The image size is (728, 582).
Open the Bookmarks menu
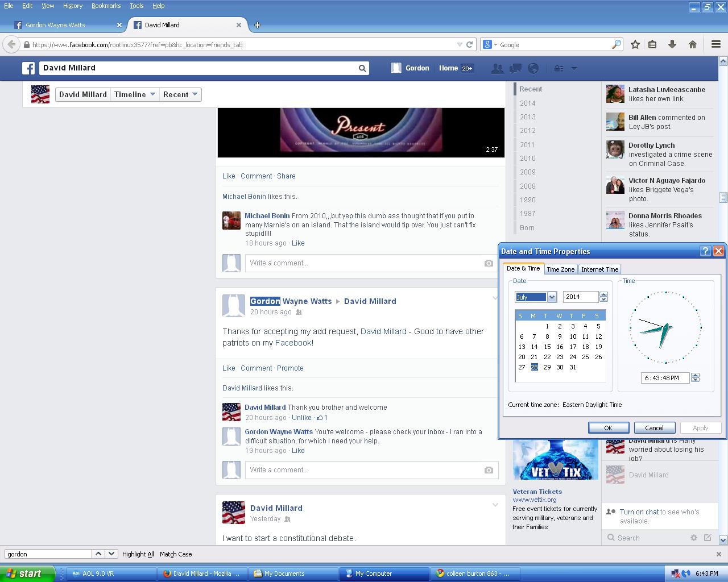106,6
